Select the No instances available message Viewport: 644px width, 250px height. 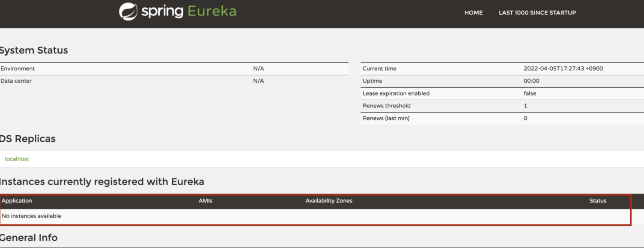tap(31, 216)
